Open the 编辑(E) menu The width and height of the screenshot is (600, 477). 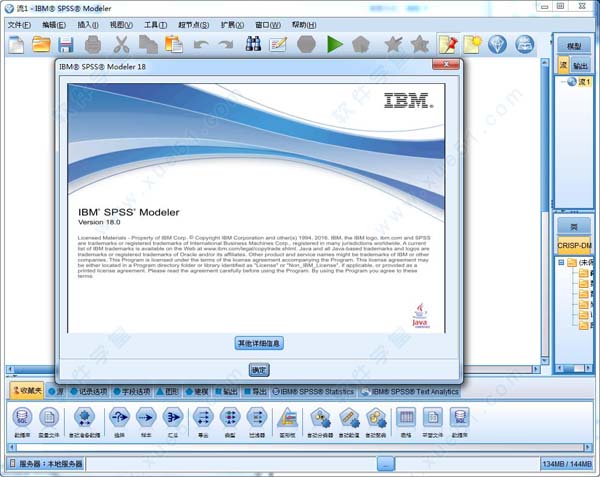pos(54,25)
